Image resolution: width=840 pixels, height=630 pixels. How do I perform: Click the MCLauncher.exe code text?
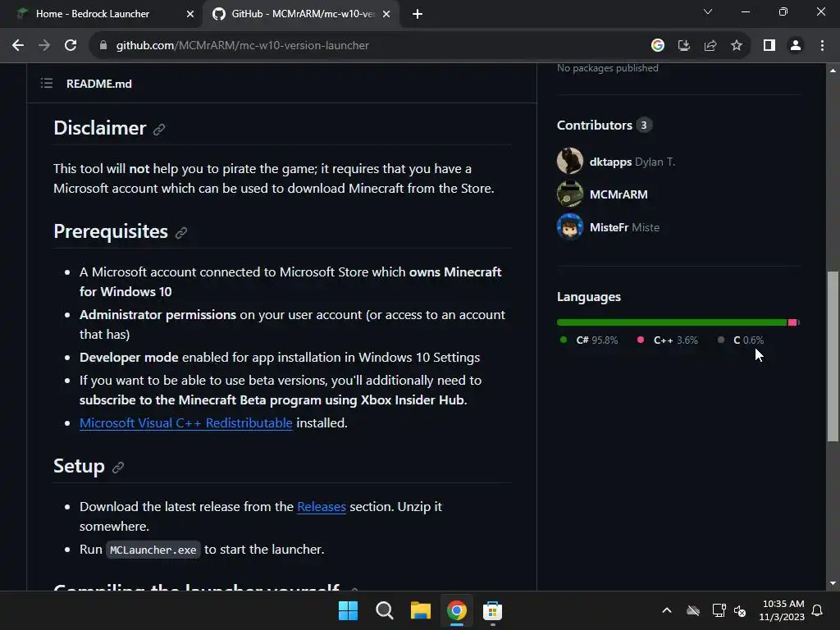pos(153,550)
